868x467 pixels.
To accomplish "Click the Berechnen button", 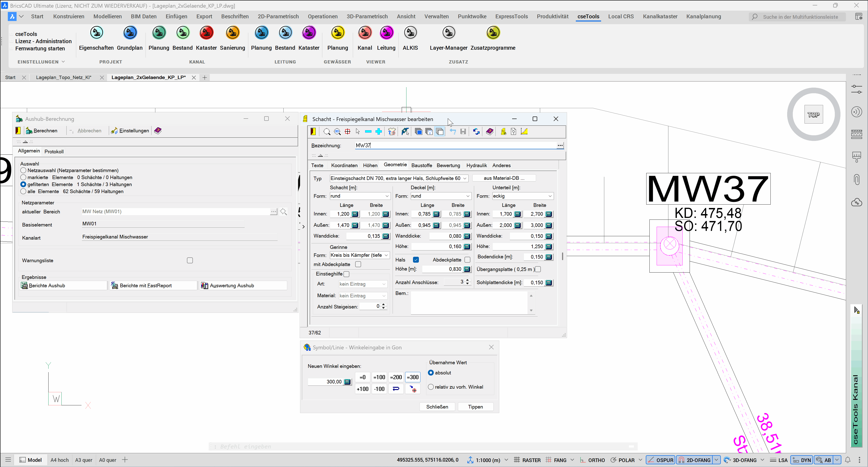I will point(42,131).
